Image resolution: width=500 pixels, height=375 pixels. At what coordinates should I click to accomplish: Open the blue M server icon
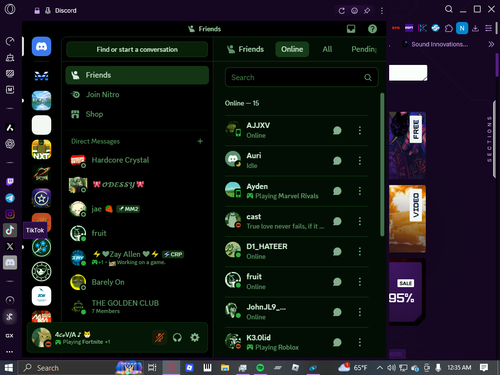point(41,76)
